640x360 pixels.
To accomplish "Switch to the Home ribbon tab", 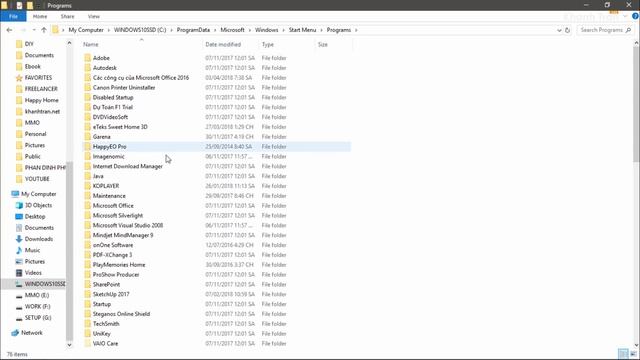I will [x=40, y=16].
